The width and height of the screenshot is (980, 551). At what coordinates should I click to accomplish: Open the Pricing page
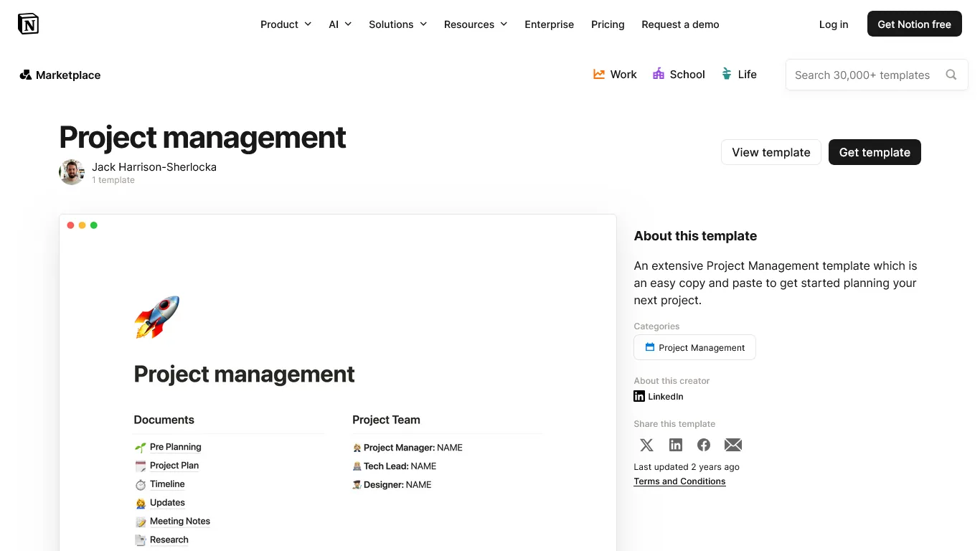coord(608,24)
